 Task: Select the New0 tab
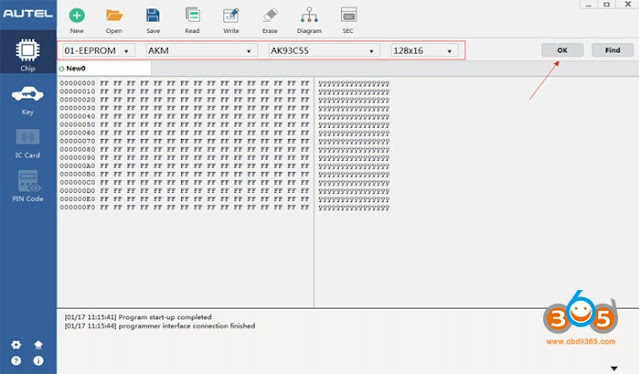click(104, 68)
